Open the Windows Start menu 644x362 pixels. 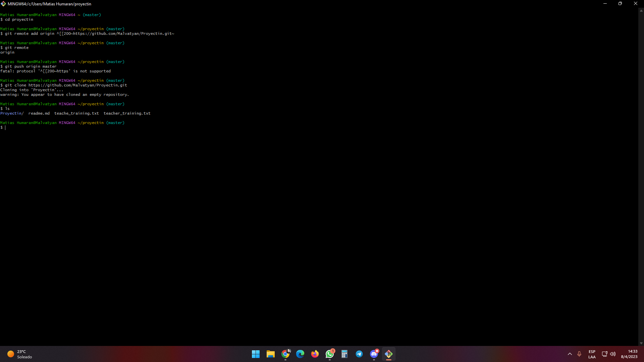[256, 354]
